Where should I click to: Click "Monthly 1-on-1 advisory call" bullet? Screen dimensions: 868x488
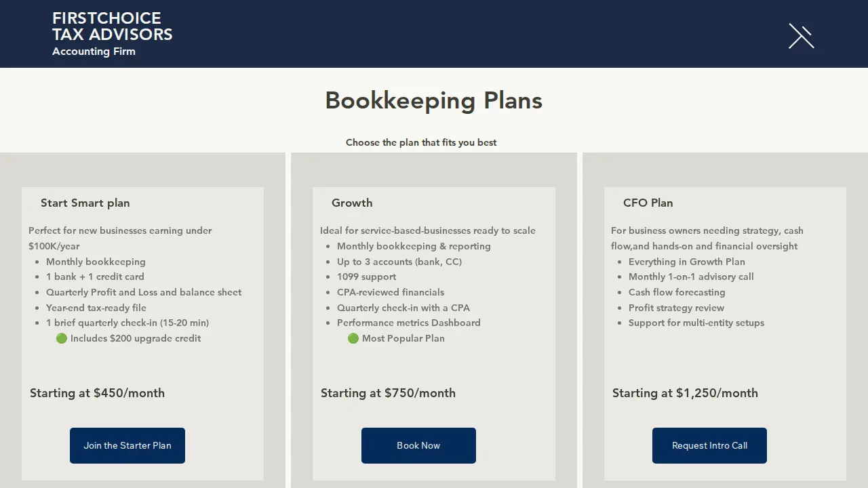click(691, 277)
